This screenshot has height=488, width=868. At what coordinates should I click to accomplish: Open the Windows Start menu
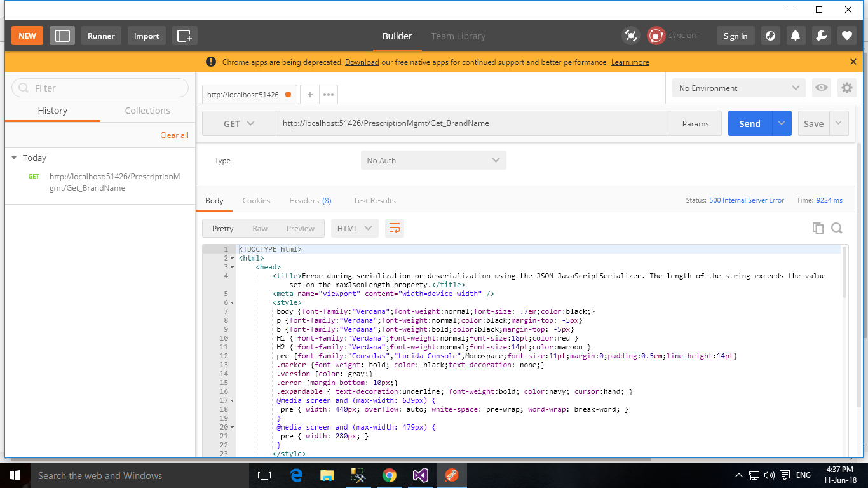pos(15,475)
